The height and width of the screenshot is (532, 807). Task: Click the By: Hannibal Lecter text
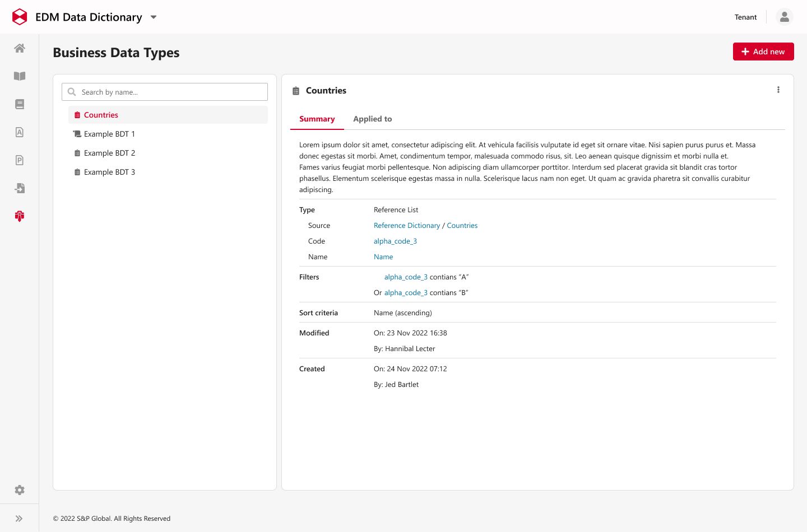click(405, 349)
